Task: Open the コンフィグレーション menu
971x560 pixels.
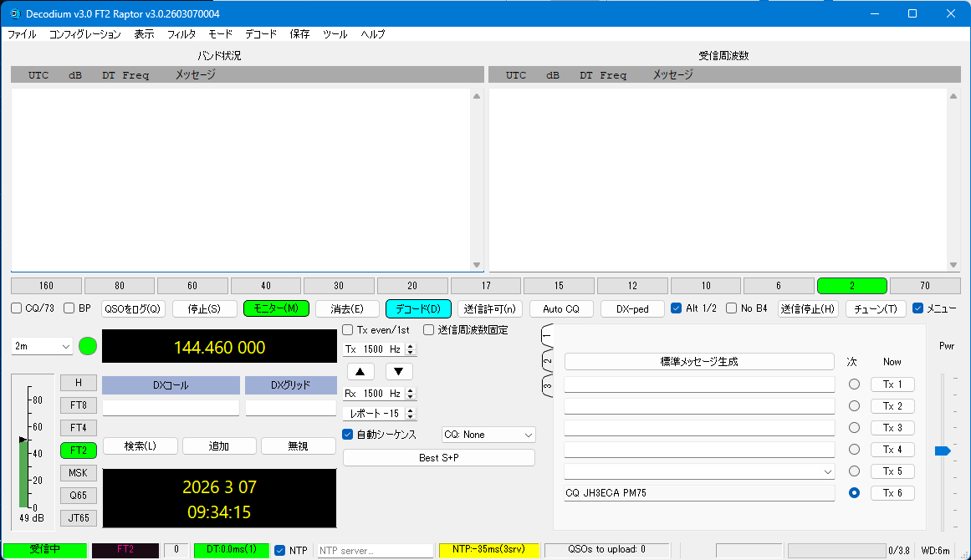Action: (84, 34)
